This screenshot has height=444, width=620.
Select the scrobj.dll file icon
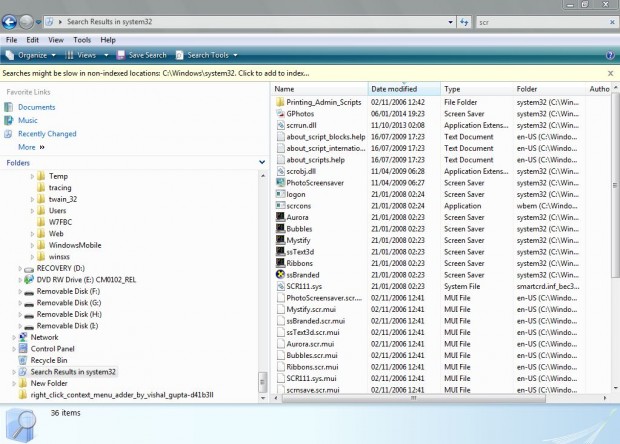click(280, 172)
